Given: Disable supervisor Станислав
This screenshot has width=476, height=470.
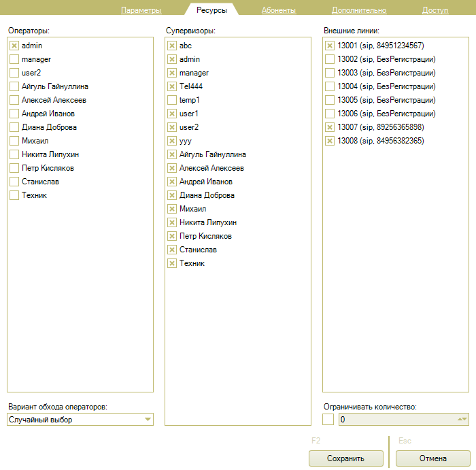Looking at the screenshot, I should coord(172,250).
